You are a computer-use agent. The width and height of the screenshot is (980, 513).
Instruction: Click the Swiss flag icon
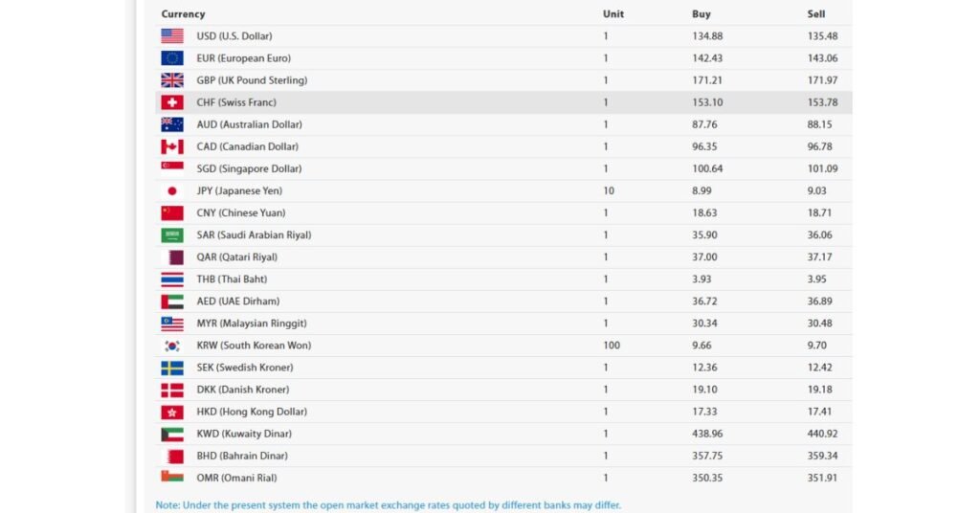tap(172, 102)
